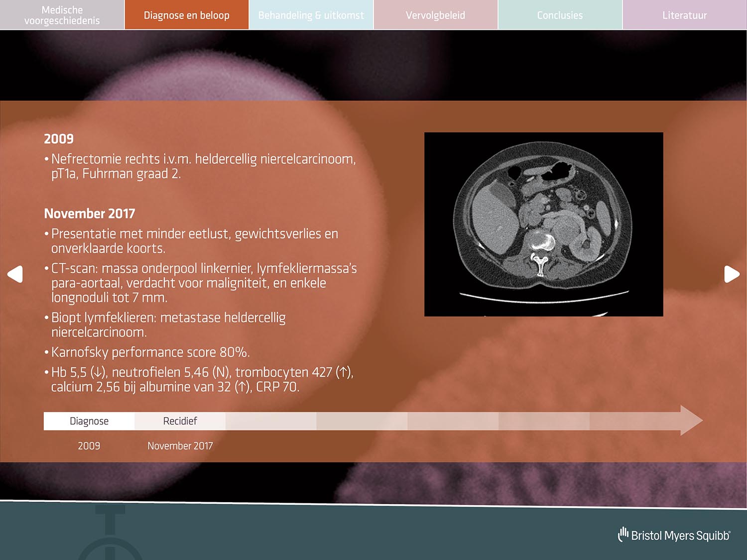Click the bold November 2017 heading
Viewport: 747px width, 560px height.
pyautogui.click(x=90, y=214)
